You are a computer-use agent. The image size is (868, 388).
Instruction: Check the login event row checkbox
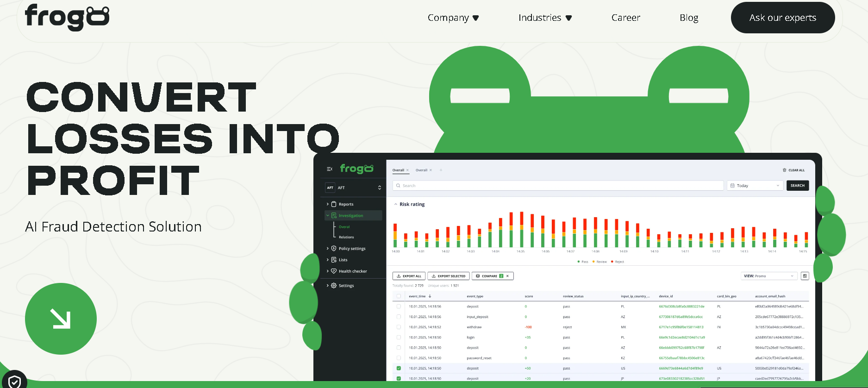tap(399, 338)
